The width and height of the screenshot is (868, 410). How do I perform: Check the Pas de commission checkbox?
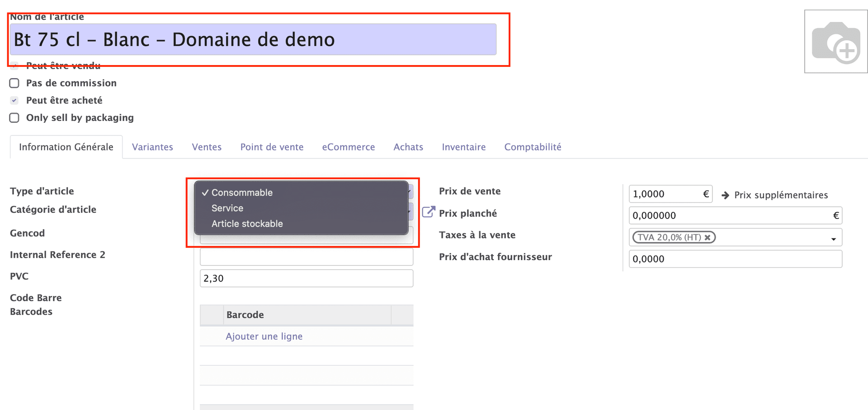pos(14,83)
